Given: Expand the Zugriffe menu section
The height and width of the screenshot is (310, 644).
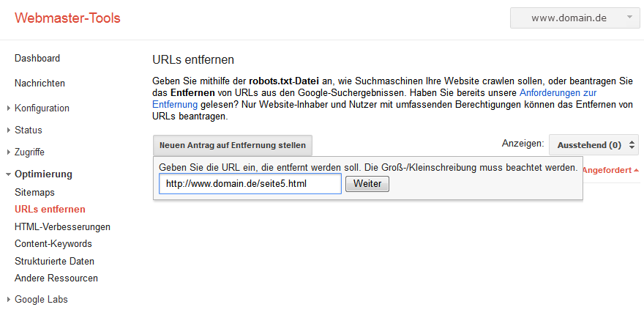Looking at the screenshot, I should pyautogui.click(x=29, y=152).
